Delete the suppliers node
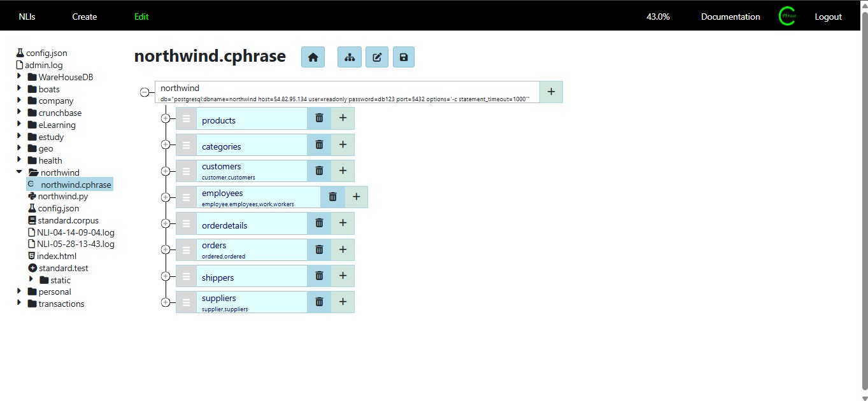Image resolution: width=868 pixels, height=401 pixels. [319, 302]
